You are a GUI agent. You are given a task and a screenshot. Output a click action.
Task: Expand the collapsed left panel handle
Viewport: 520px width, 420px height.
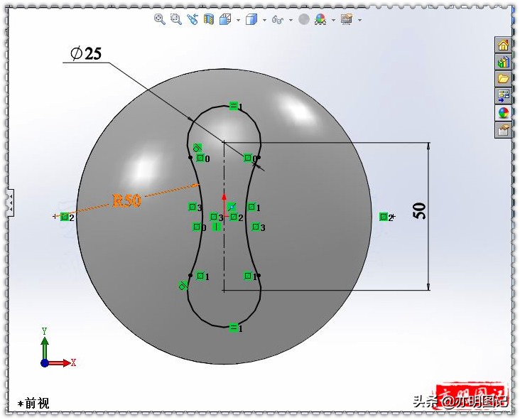[11, 203]
